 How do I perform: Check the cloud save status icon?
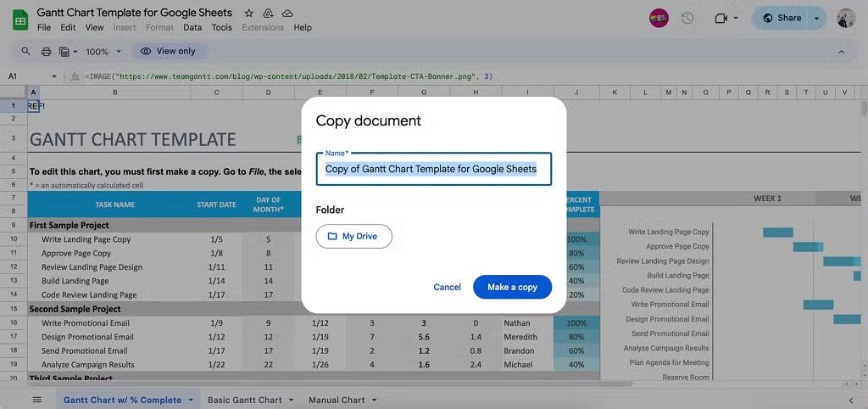point(287,13)
